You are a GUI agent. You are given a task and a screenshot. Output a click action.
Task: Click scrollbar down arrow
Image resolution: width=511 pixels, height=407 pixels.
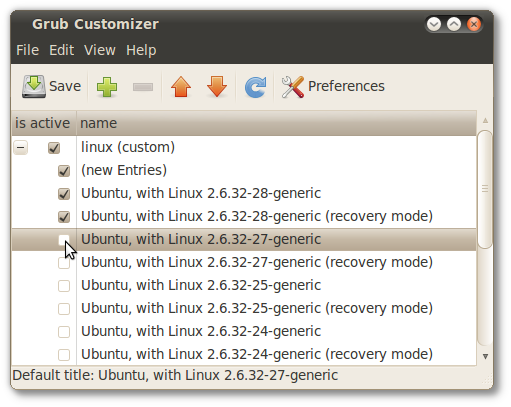(x=485, y=356)
